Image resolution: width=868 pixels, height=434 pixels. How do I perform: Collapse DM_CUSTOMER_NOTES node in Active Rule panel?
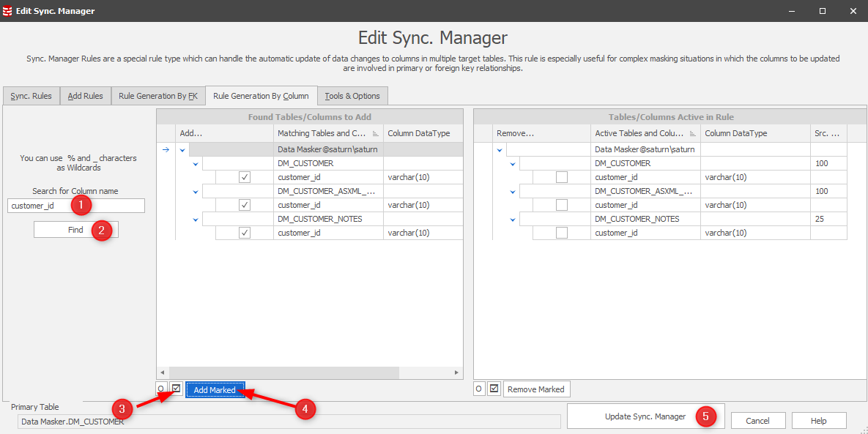(x=513, y=220)
